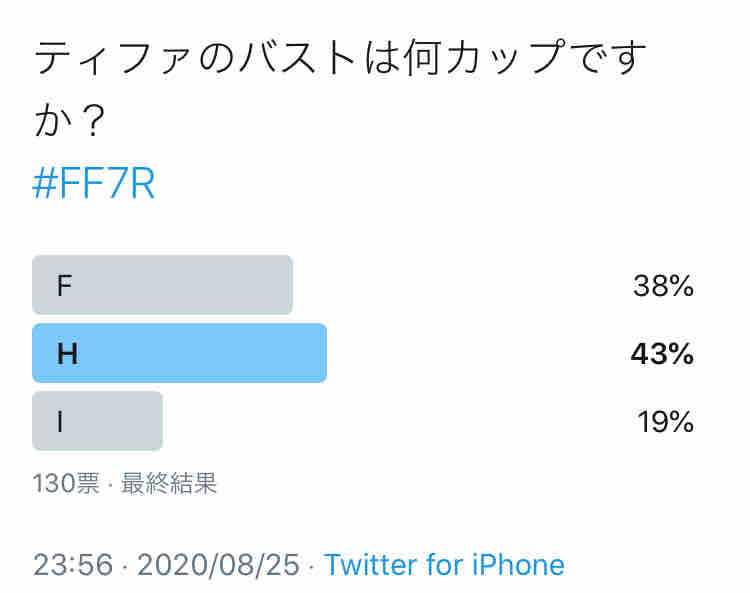This screenshot has width=750, height=593.
Task: Click the ですtext ending the first line
Action: coord(607,57)
